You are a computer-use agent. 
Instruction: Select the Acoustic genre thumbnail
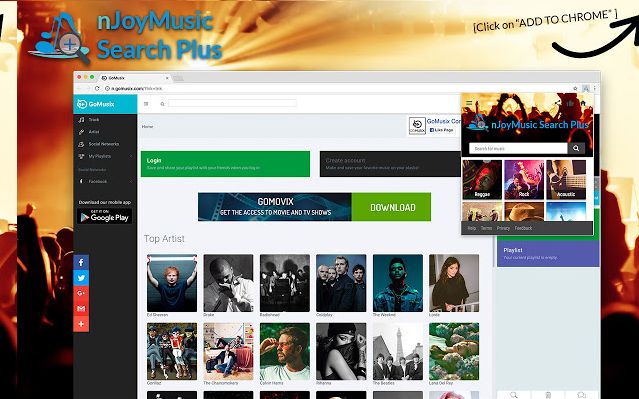click(566, 179)
